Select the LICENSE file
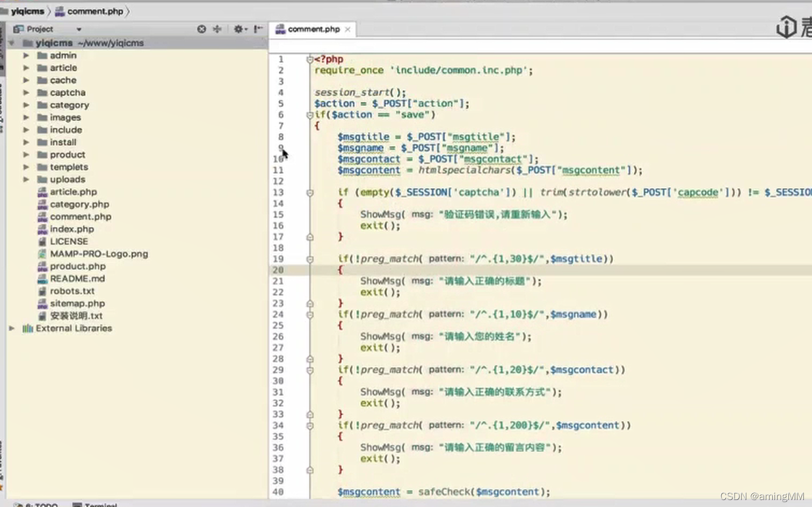 (x=69, y=241)
